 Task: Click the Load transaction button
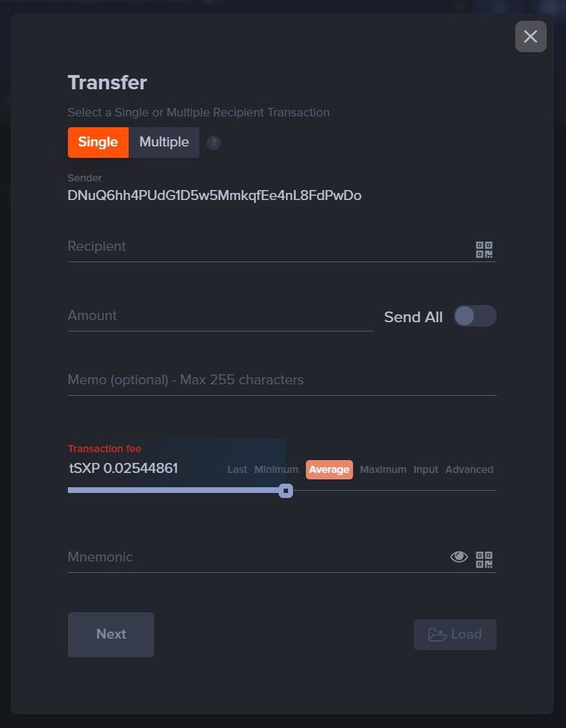point(455,634)
